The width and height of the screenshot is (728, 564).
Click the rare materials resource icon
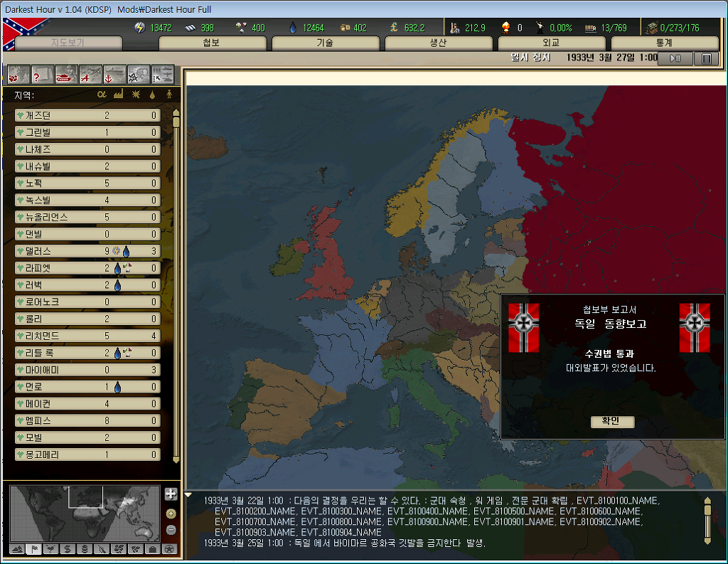pos(242,28)
